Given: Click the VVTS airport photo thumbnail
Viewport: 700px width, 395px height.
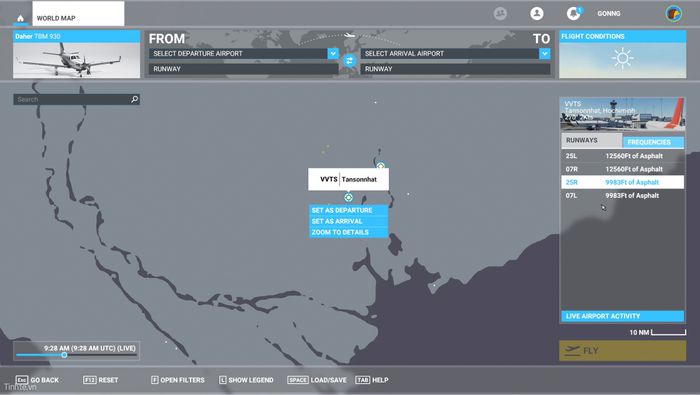Looking at the screenshot, I should click(x=622, y=114).
